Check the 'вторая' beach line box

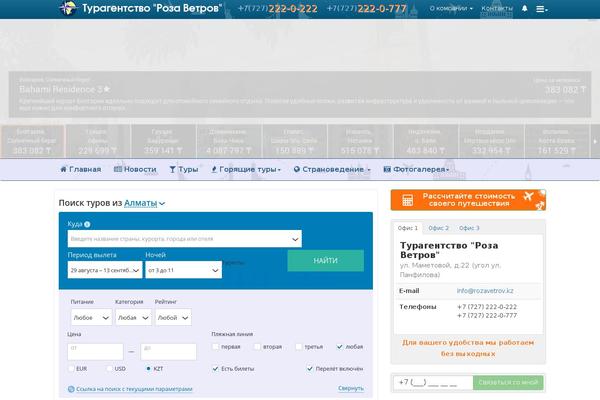pos(257,347)
